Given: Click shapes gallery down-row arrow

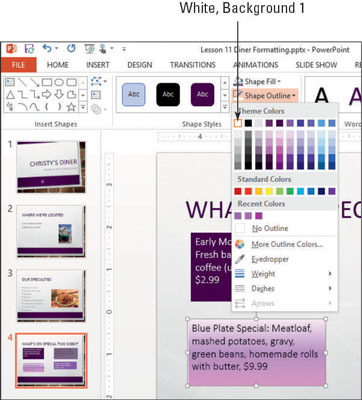Looking at the screenshot, I should tap(83, 95).
